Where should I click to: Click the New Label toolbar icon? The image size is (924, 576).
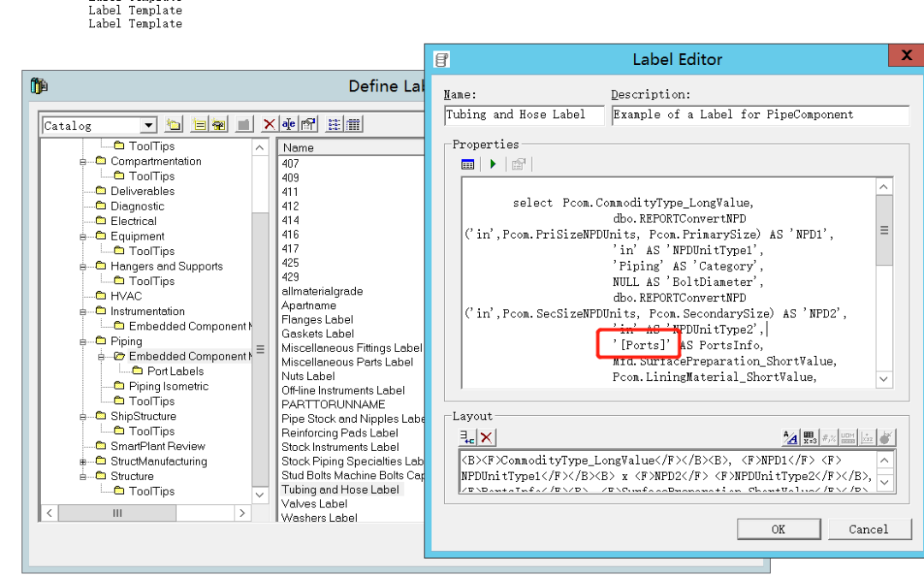199,124
